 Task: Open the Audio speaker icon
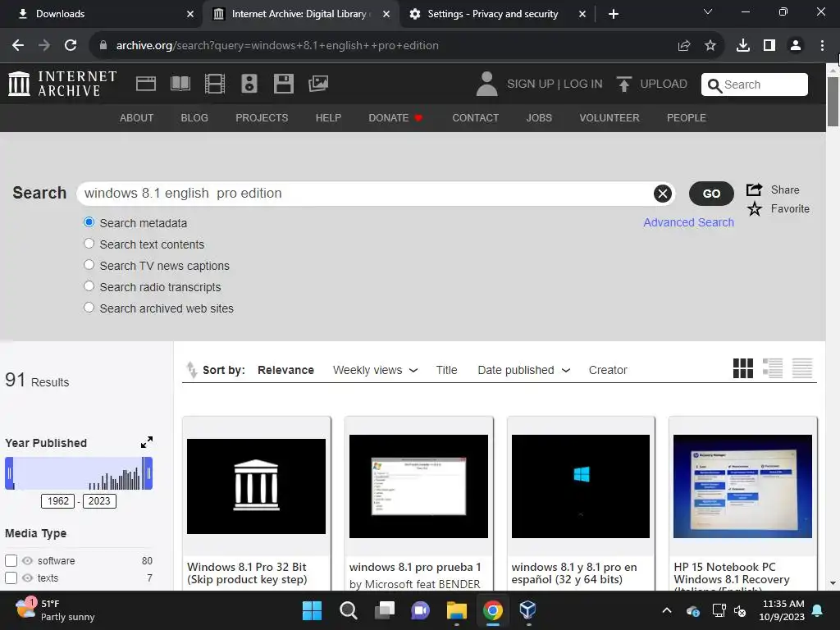(x=249, y=84)
